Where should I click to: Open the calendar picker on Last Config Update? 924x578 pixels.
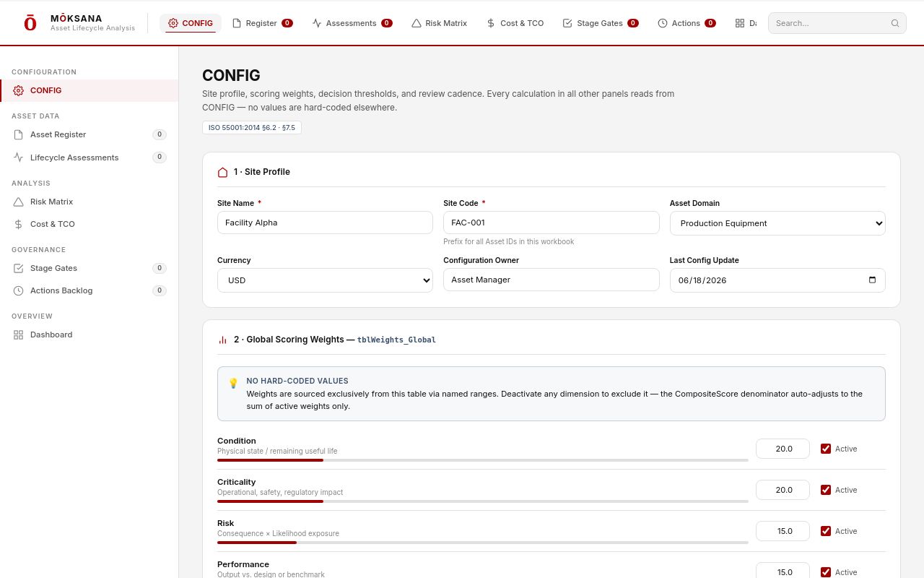tap(872, 280)
